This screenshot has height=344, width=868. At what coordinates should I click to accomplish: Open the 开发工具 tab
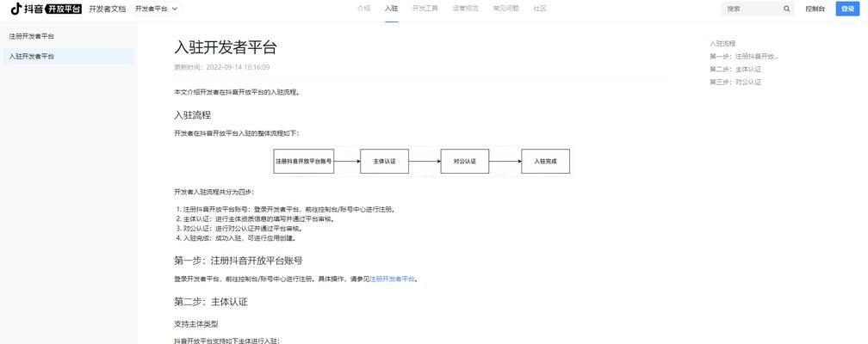(x=425, y=9)
